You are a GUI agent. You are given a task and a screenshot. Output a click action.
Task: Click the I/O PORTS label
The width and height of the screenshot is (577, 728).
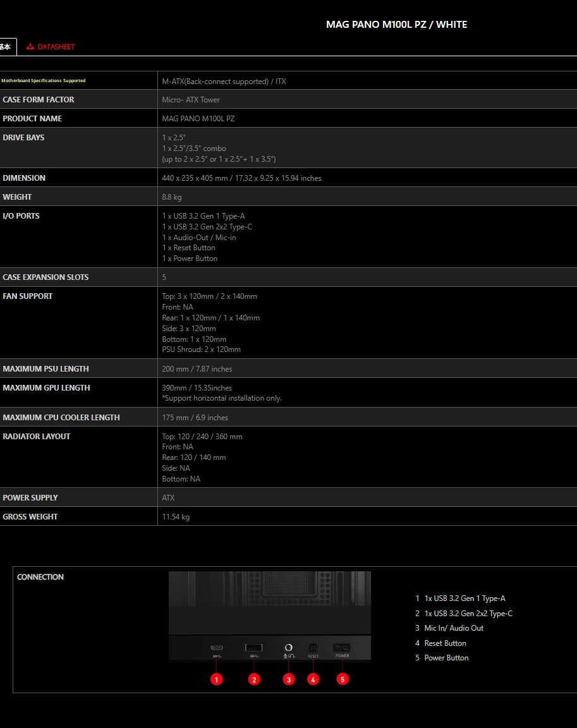pyautogui.click(x=21, y=216)
